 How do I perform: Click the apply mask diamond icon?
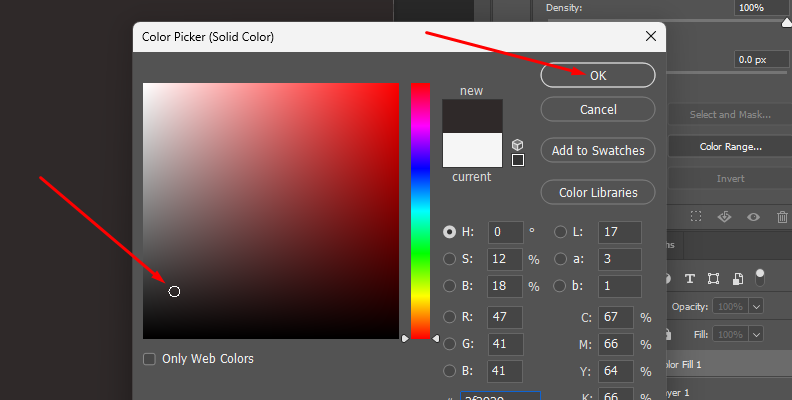click(x=725, y=217)
